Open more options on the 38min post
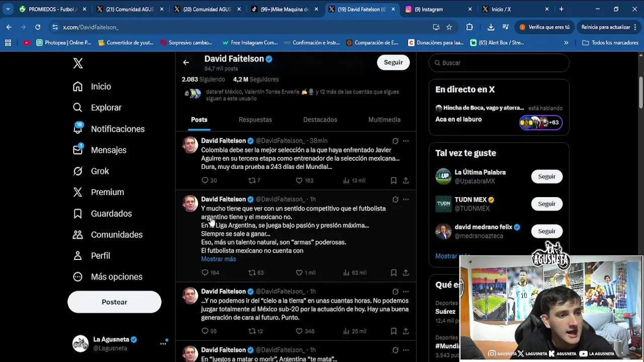 (x=406, y=141)
